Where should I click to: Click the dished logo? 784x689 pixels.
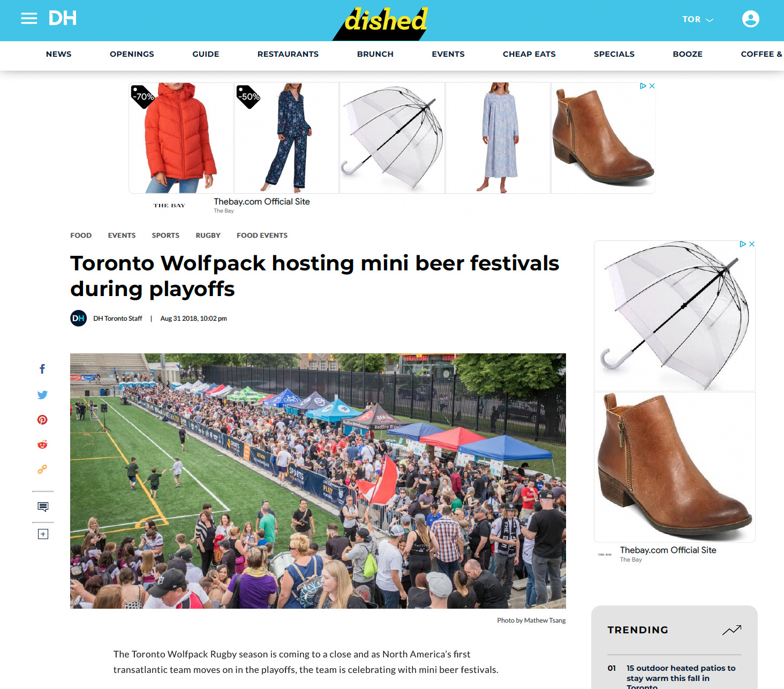(385, 21)
